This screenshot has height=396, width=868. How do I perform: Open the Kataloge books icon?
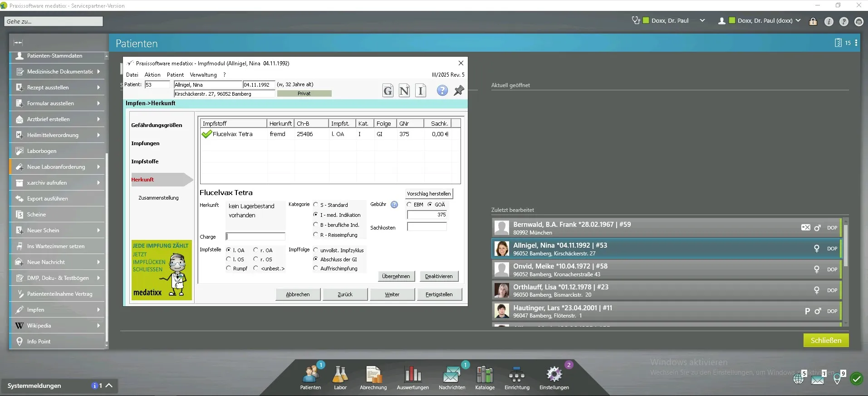pos(485,376)
